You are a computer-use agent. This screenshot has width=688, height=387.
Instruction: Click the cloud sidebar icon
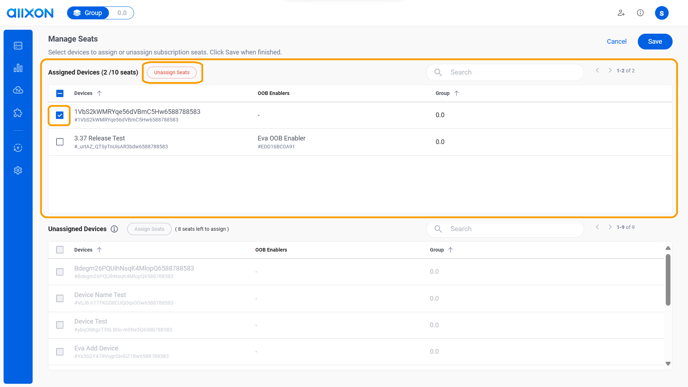click(18, 90)
